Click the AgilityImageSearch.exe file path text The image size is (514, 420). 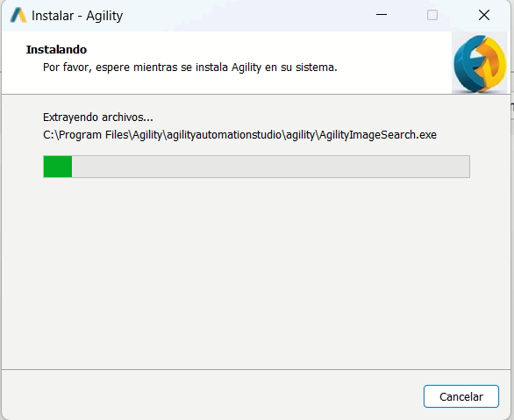[239, 135]
